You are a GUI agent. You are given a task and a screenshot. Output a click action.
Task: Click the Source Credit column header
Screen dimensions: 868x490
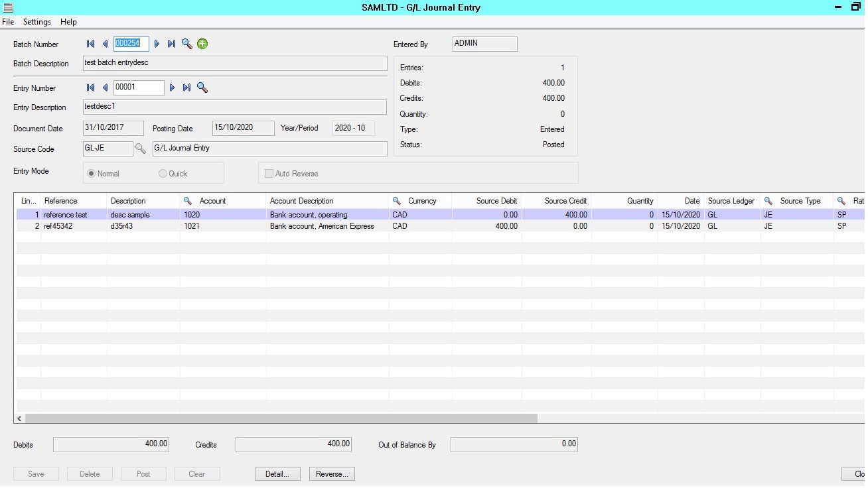(557, 201)
